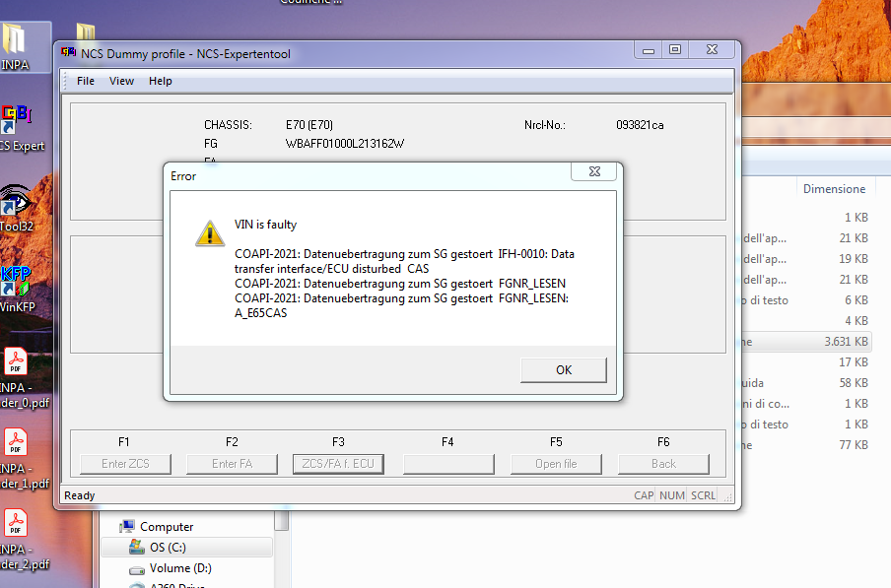Click the Ready status bar text
Screen dimensions: 891x588
(x=80, y=495)
